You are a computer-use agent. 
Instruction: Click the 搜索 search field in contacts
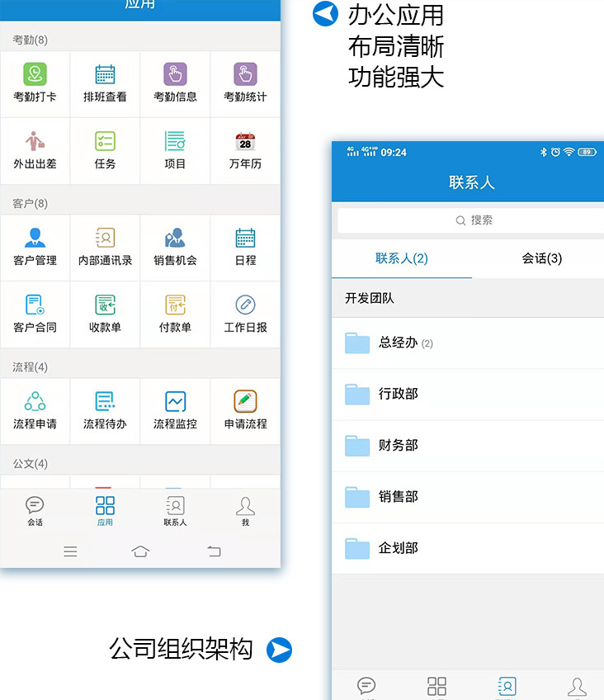pos(471,220)
